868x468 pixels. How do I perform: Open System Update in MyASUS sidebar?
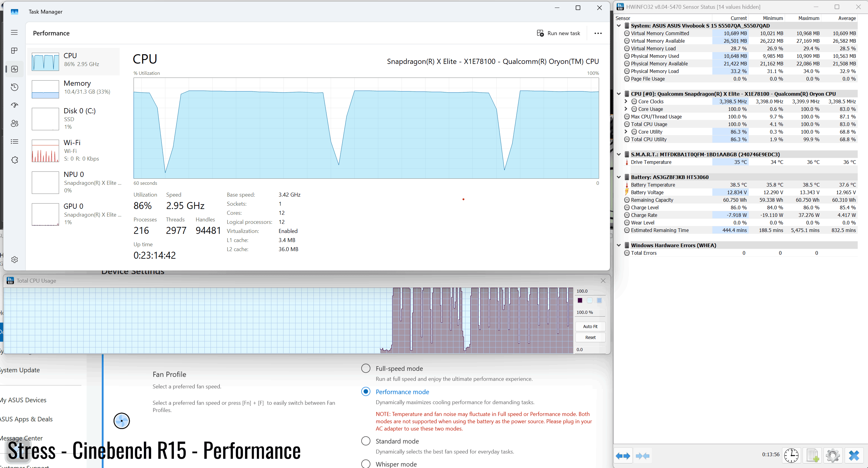tap(20, 370)
